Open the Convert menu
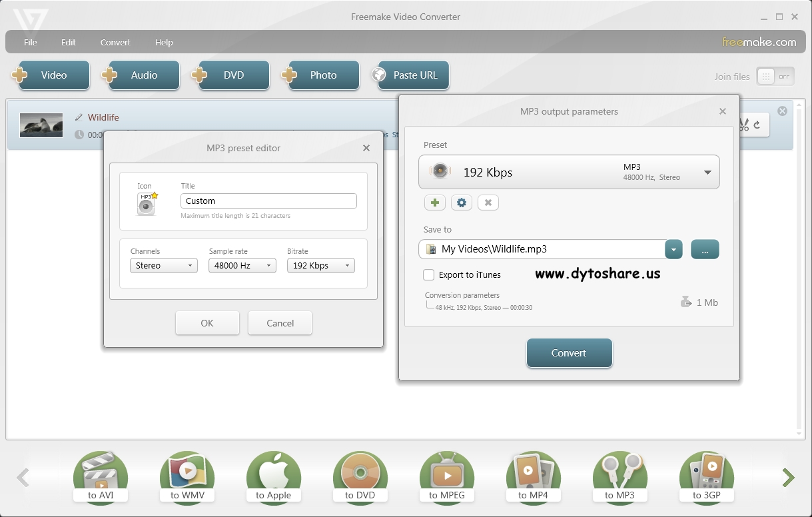 (115, 42)
